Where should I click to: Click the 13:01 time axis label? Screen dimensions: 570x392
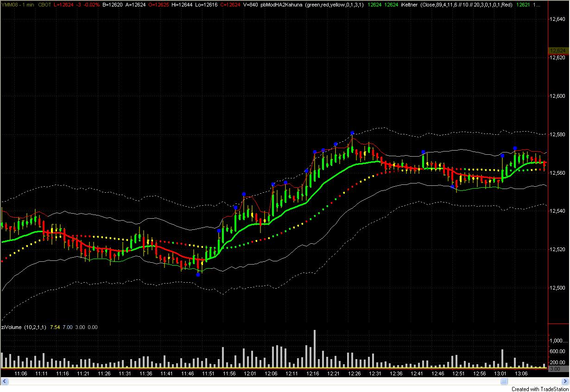(x=501, y=373)
